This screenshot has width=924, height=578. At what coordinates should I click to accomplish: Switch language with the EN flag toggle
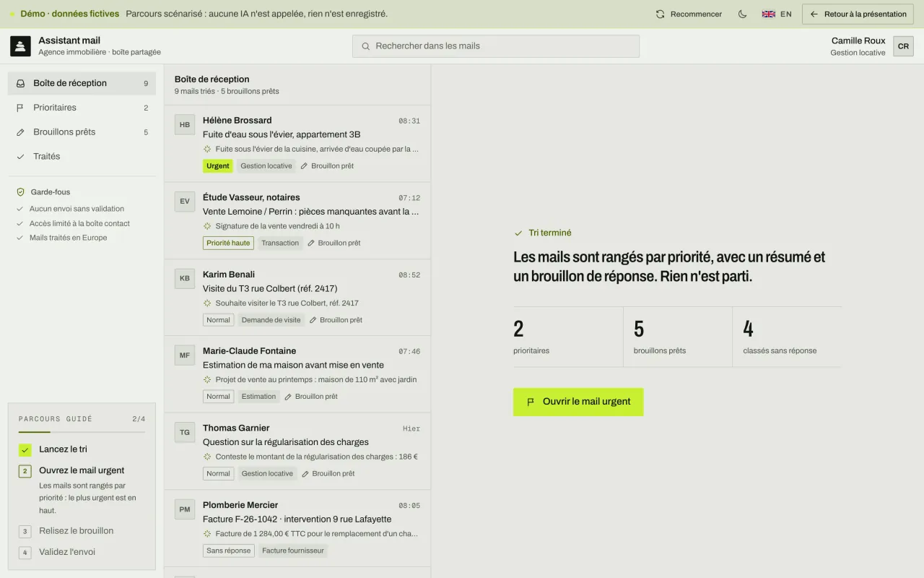coord(777,14)
